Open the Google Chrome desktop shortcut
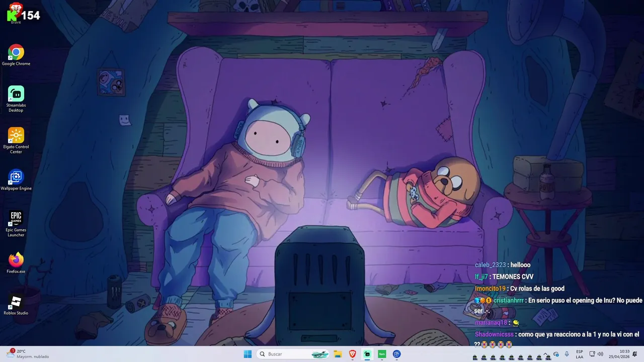The height and width of the screenshot is (362, 644). click(x=16, y=55)
